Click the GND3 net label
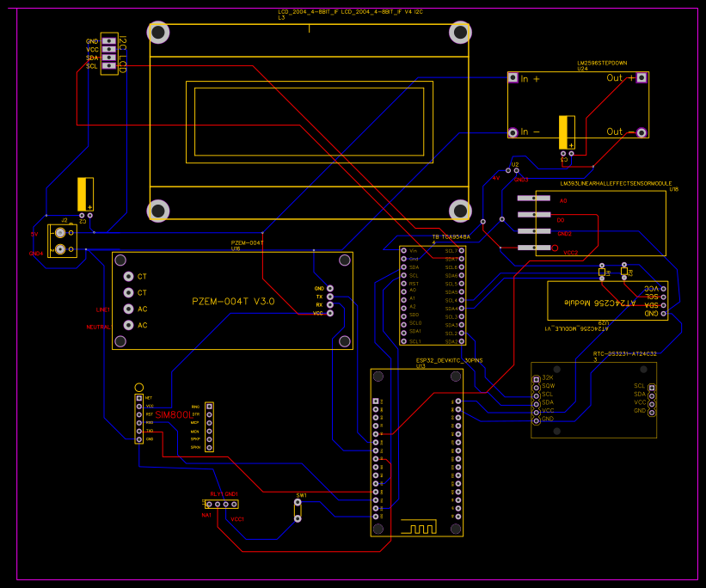The image size is (706, 588). (x=521, y=180)
